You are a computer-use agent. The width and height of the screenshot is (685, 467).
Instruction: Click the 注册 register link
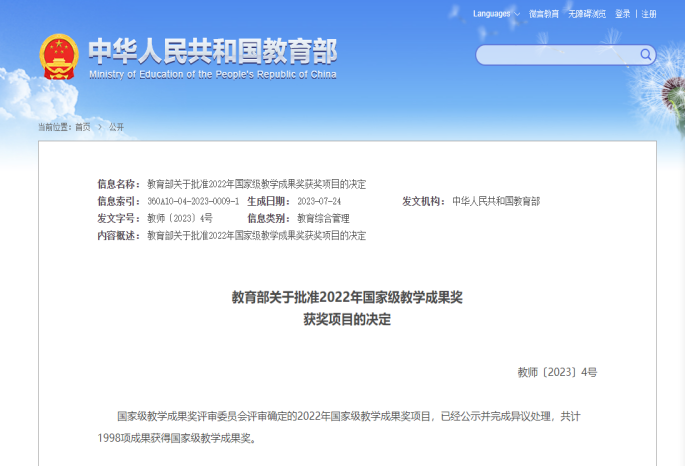coord(649,14)
